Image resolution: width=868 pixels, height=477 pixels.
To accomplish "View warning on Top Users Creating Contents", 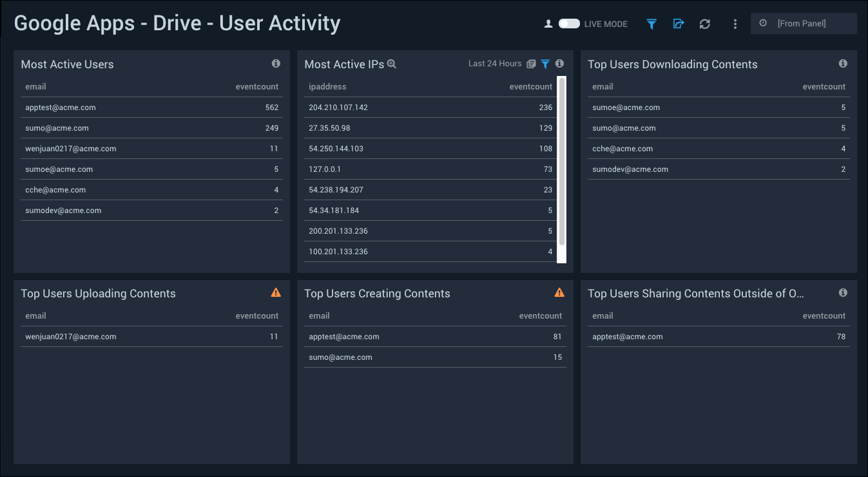I will (x=559, y=293).
